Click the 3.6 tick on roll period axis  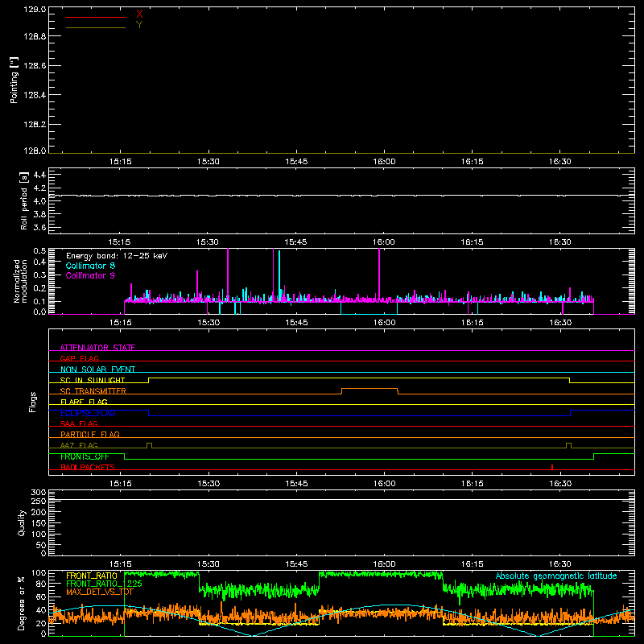pyautogui.click(x=39, y=227)
